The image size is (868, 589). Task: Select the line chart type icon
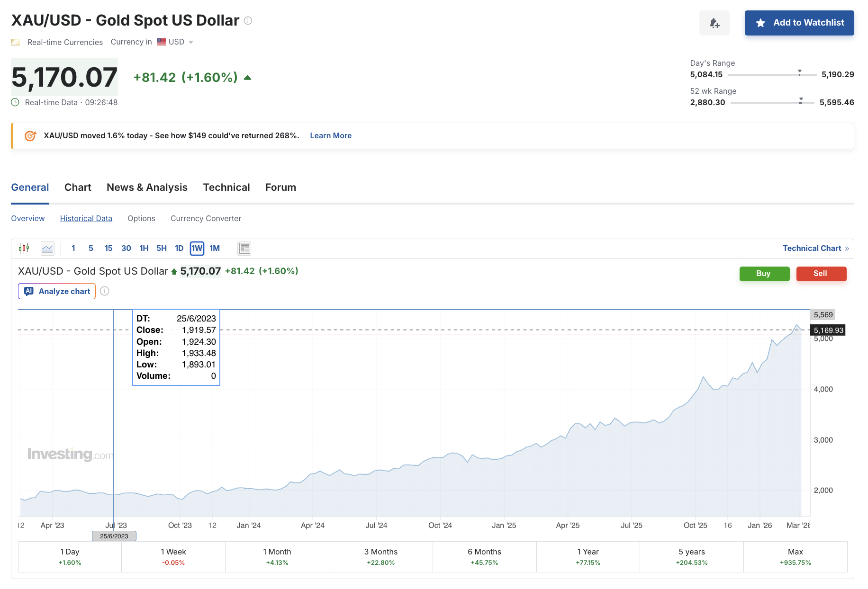tap(47, 248)
